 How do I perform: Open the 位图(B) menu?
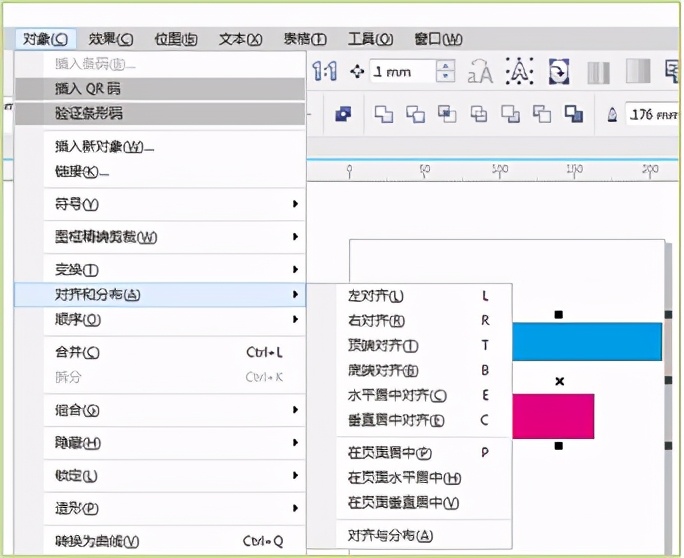pyautogui.click(x=176, y=39)
